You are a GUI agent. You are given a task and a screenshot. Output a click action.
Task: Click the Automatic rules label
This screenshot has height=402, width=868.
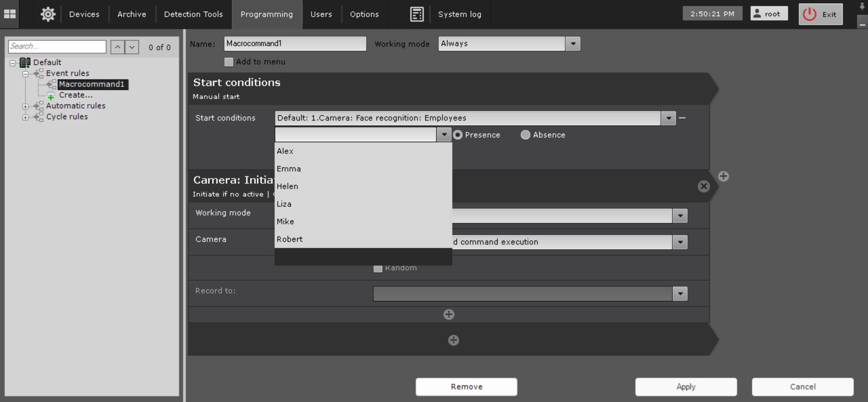point(75,106)
